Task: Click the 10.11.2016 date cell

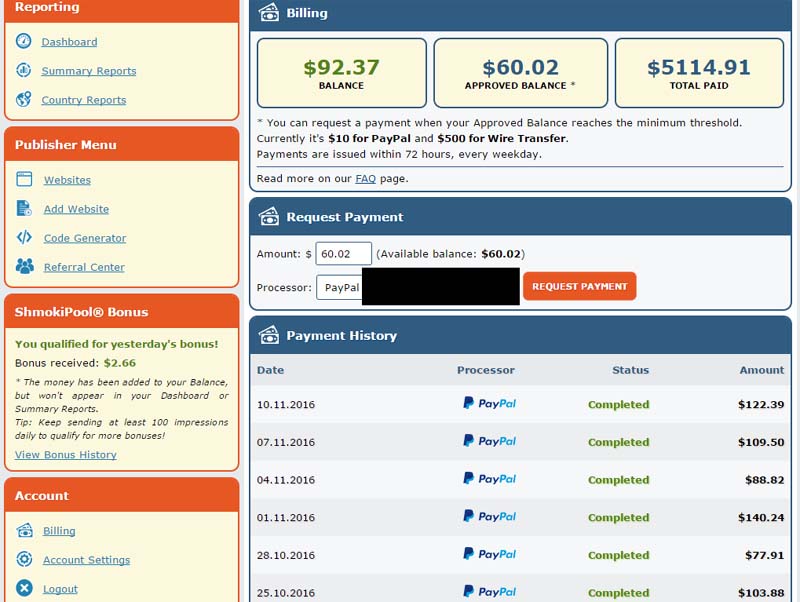Action: 286,405
